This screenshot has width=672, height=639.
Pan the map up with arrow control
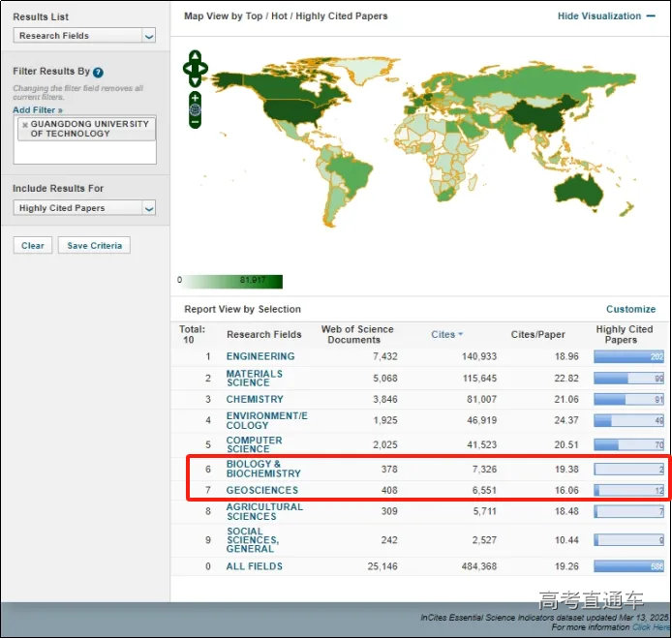pyautogui.click(x=196, y=56)
